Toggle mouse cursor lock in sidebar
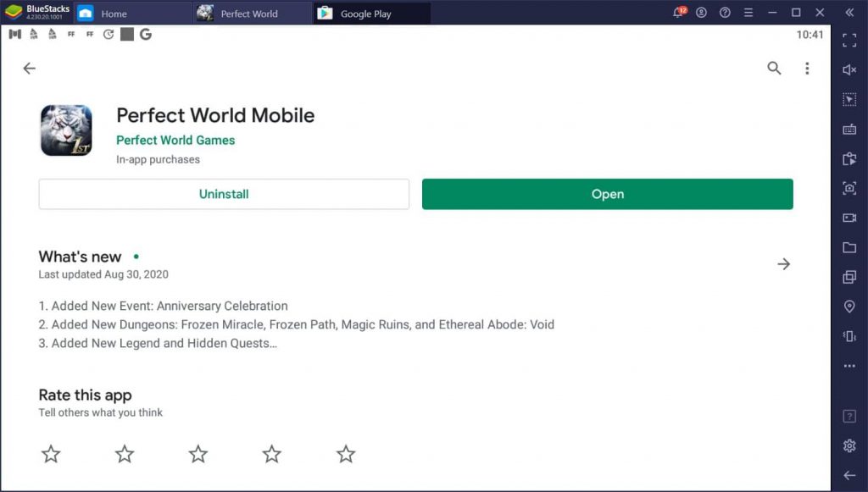Image resolution: width=868 pixels, height=492 pixels. [849, 100]
